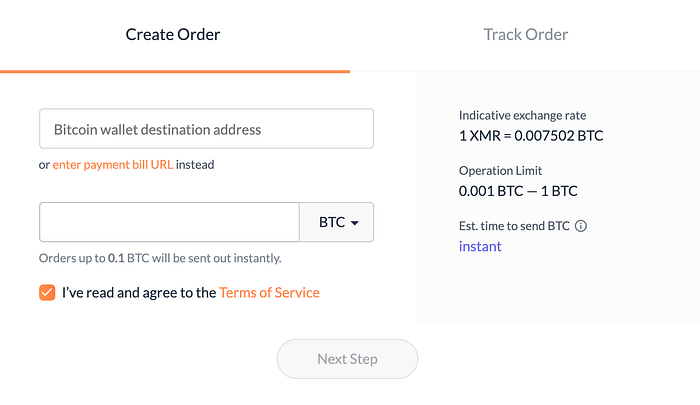The image size is (700, 405).
Task: Open the BTC currency dropdown
Action: pos(336,222)
